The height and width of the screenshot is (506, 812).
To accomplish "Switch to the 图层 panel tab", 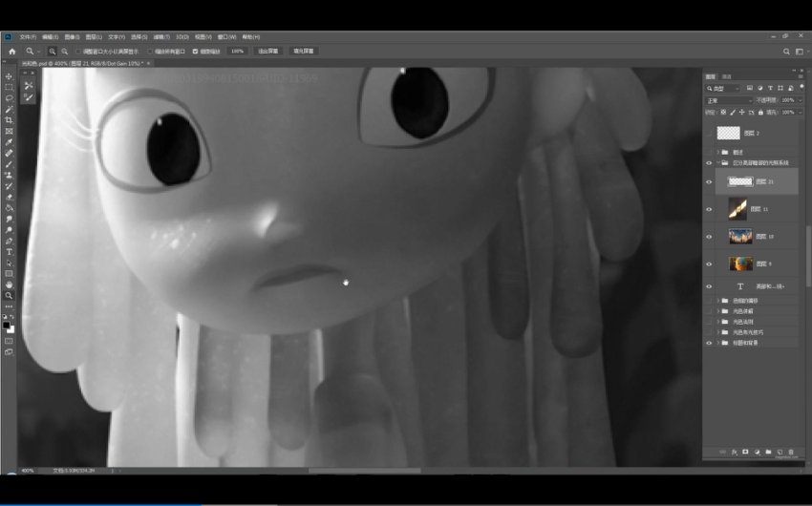I will [711, 76].
